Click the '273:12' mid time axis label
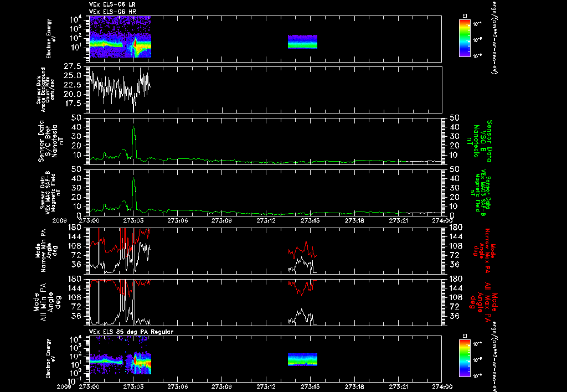The height and width of the screenshot is (392, 567). point(266,220)
